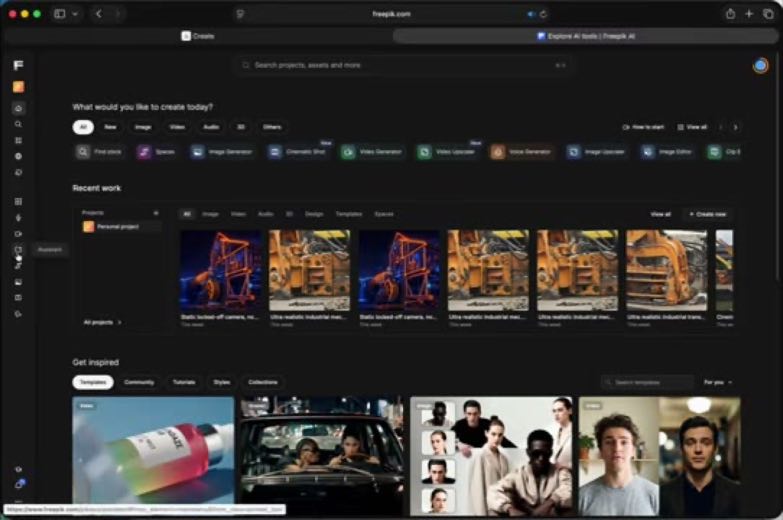Screen dimensions: 783x520
Task: Open the Video Upscaler tool
Action: [447, 151]
